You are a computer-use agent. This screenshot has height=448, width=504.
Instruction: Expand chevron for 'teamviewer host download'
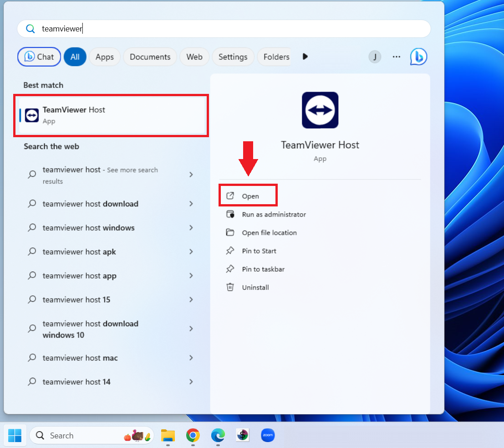(x=191, y=204)
